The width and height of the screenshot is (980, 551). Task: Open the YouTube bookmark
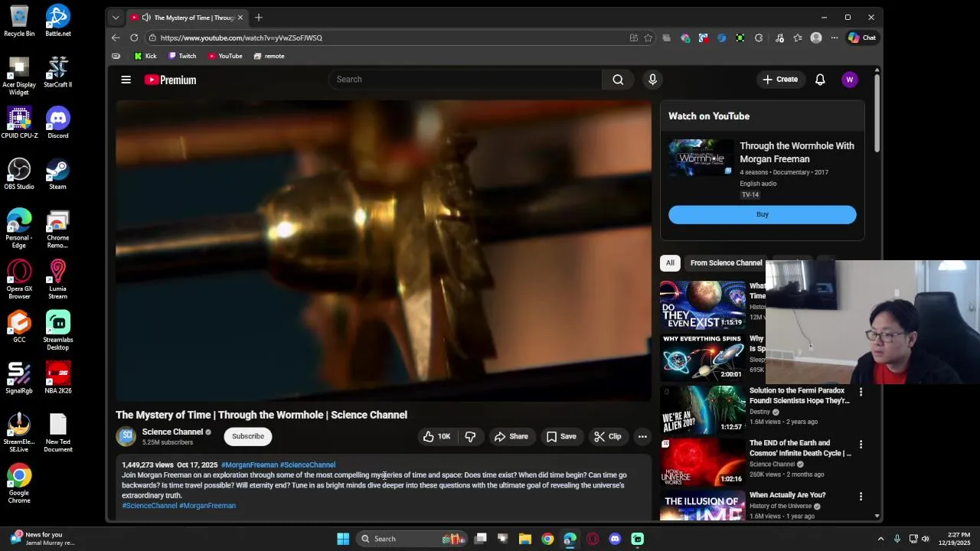tap(225, 56)
